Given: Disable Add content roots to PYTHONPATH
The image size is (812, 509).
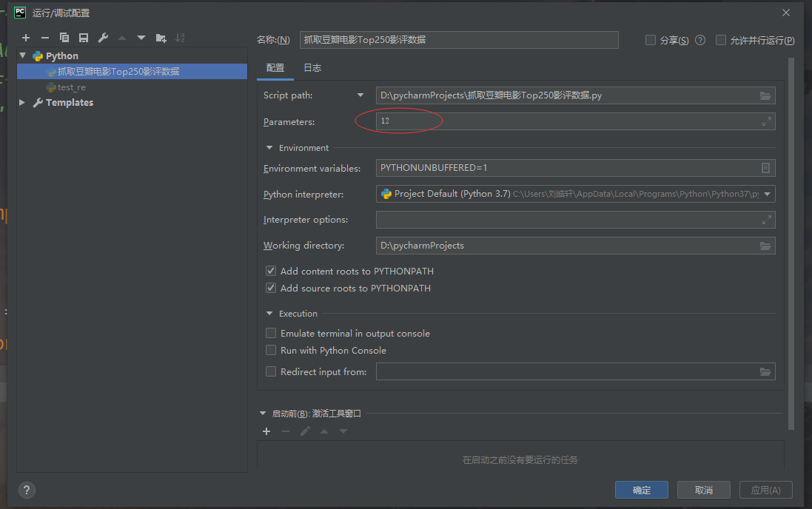Looking at the screenshot, I should click(x=271, y=271).
